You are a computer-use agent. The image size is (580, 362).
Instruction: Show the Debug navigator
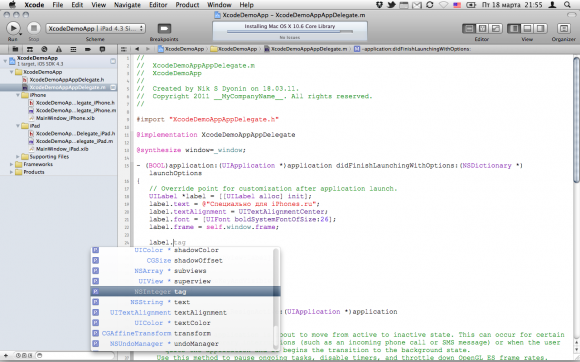73,49
